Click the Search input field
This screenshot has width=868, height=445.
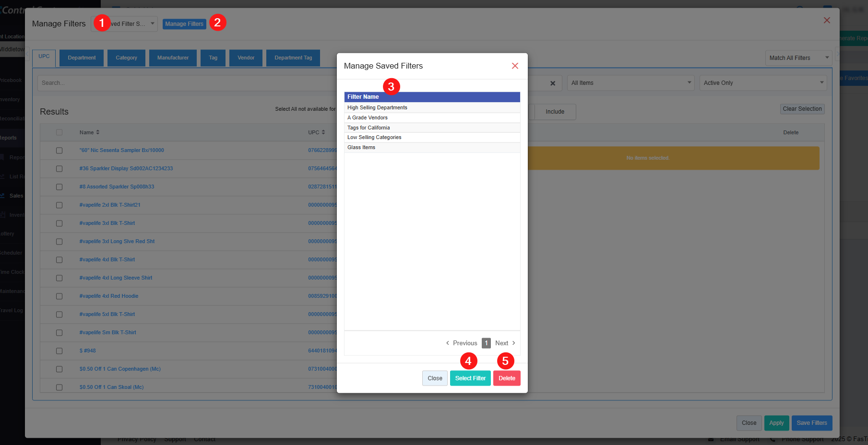187,83
